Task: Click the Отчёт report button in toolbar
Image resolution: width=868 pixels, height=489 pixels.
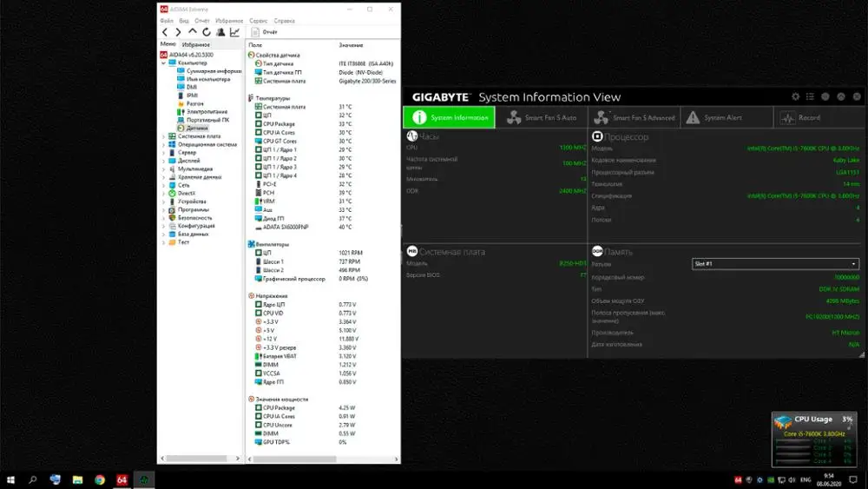Action: (265, 32)
